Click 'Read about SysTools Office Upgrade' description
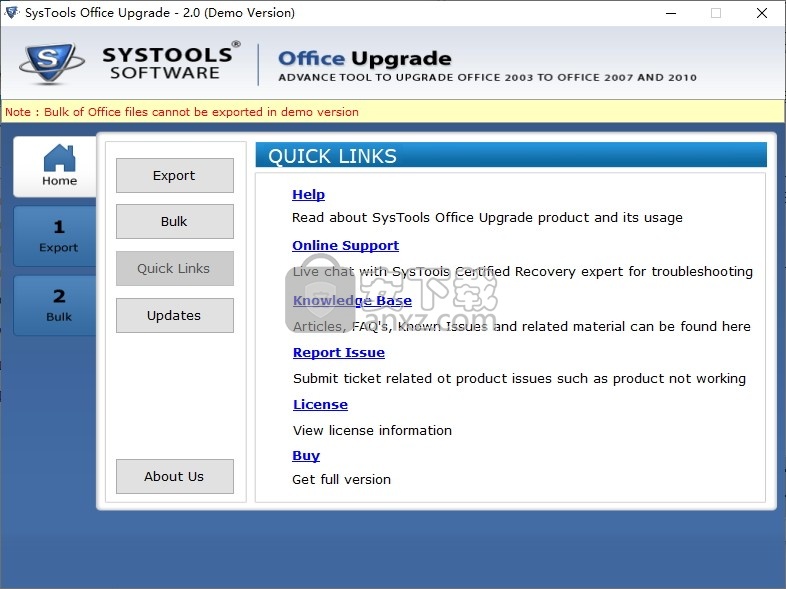The width and height of the screenshot is (786, 589). [x=487, y=218]
